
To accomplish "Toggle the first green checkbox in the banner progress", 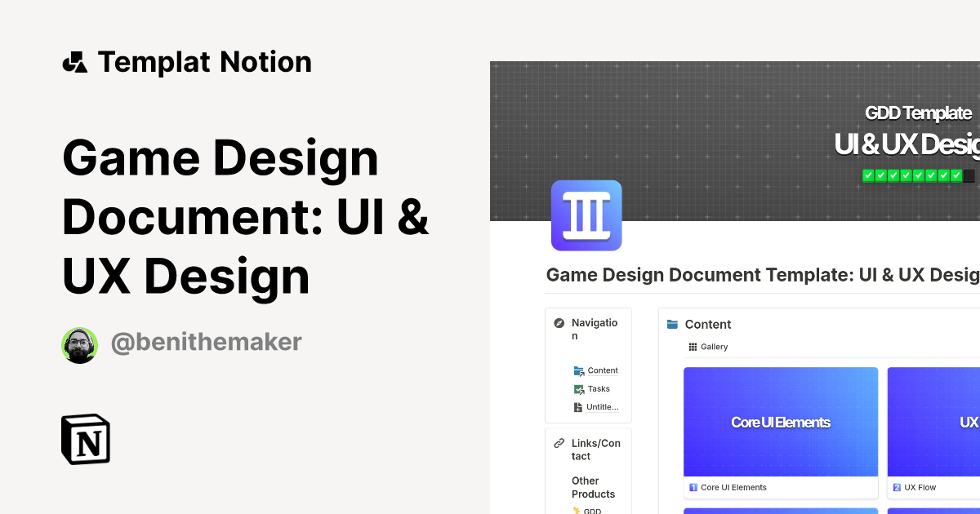I will pyautogui.click(x=868, y=175).
